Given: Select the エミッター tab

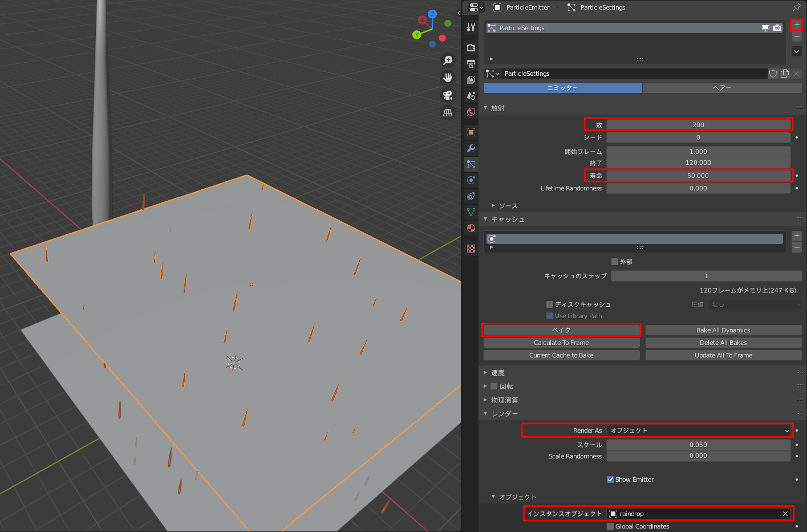Looking at the screenshot, I should (x=563, y=88).
